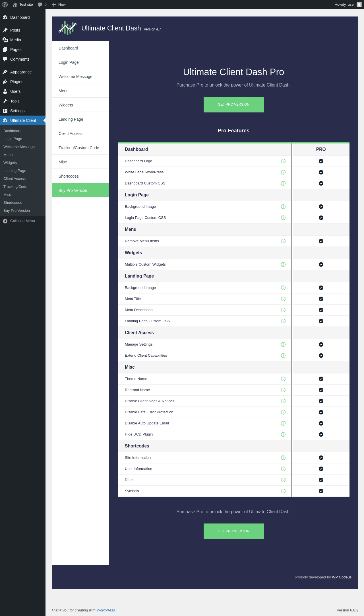Switch to Shortcodes plugin tab
The image size is (364, 616).
click(80, 176)
